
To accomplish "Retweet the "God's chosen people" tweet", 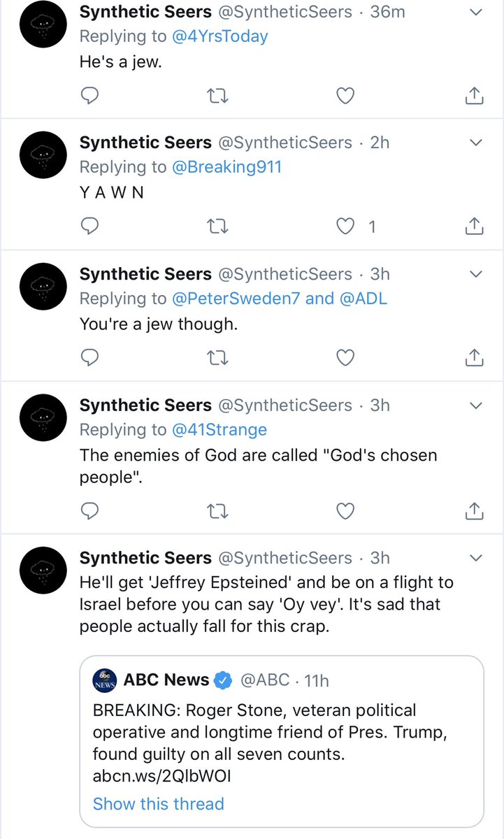I will pos(218,512).
